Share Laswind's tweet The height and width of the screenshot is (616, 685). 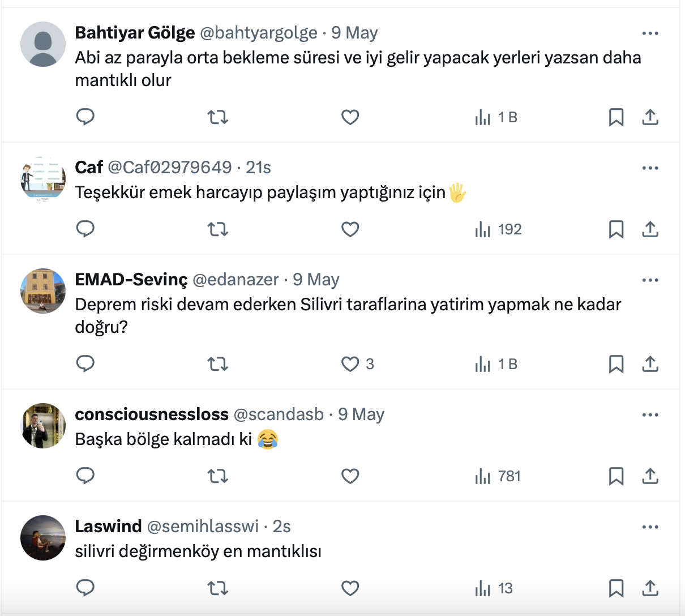pyautogui.click(x=650, y=588)
